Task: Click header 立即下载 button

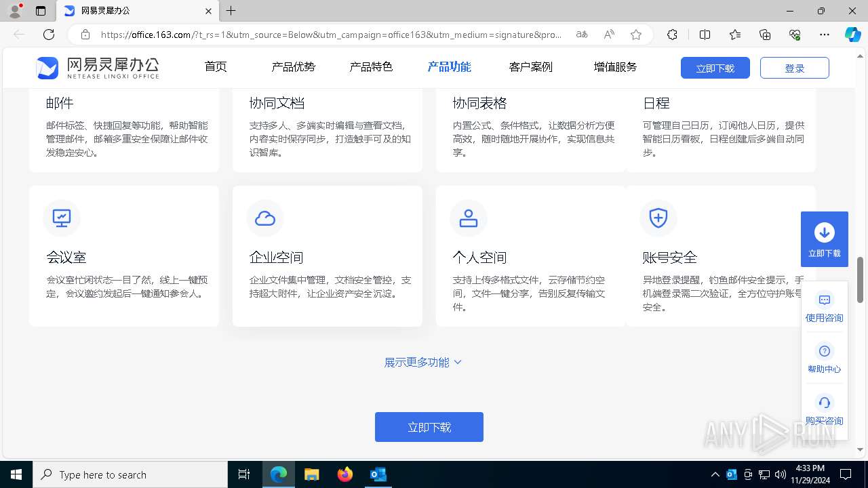Action: 715,68
